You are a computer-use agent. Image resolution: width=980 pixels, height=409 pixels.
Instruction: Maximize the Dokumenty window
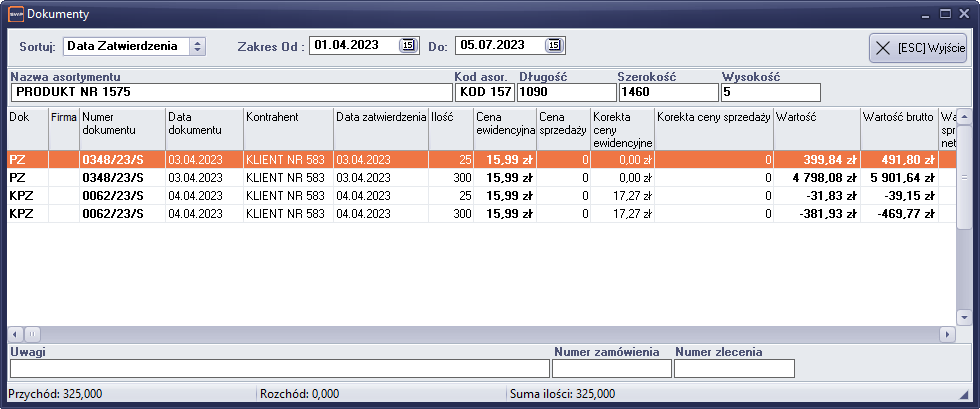coord(944,14)
